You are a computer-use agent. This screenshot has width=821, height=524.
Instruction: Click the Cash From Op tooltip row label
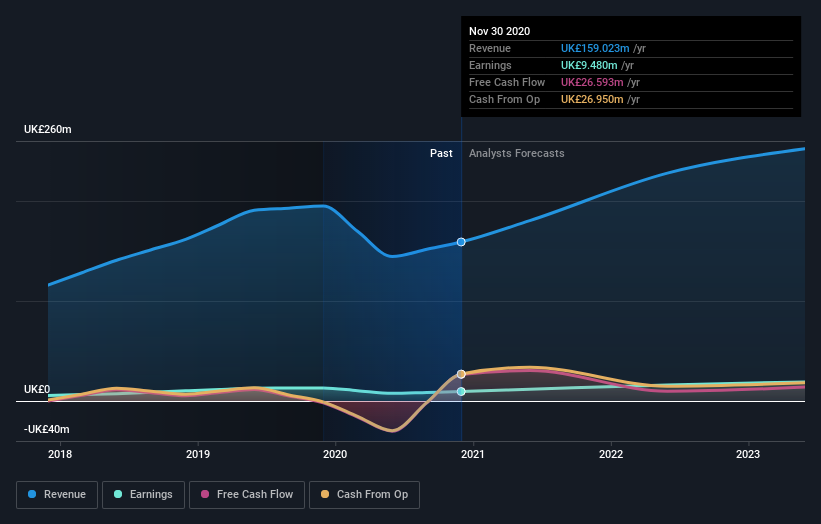tap(504, 99)
